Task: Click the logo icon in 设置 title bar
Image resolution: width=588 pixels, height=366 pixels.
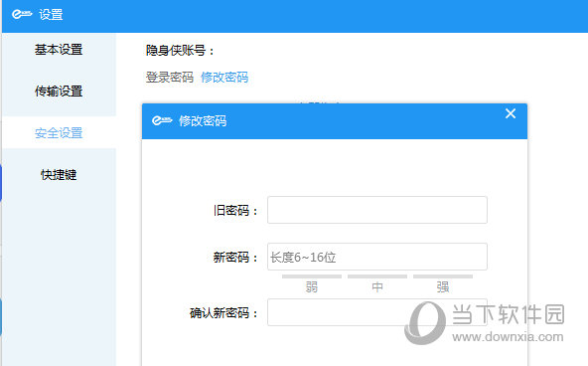Action: [x=22, y=14]
